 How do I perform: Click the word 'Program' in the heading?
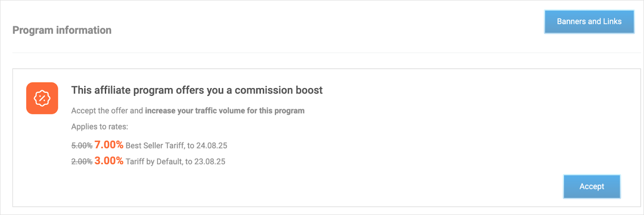click(x=32, y=30)
